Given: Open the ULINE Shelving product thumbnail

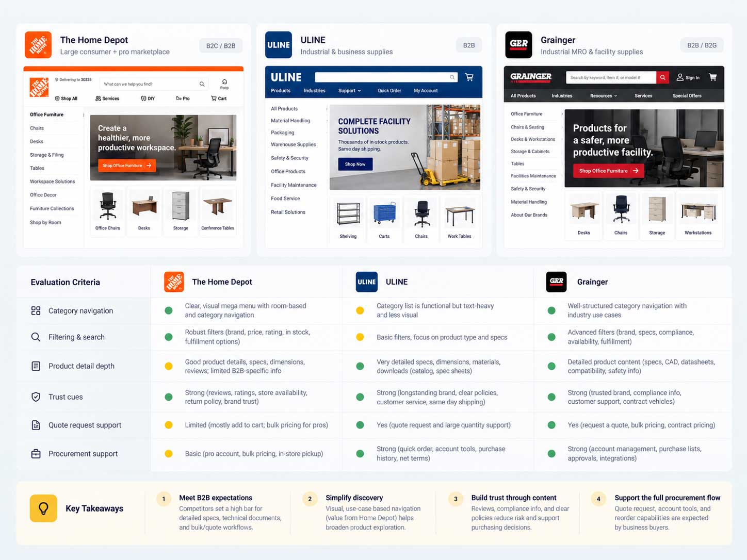Looking at the screenshot, I should (x=348, y=219).
